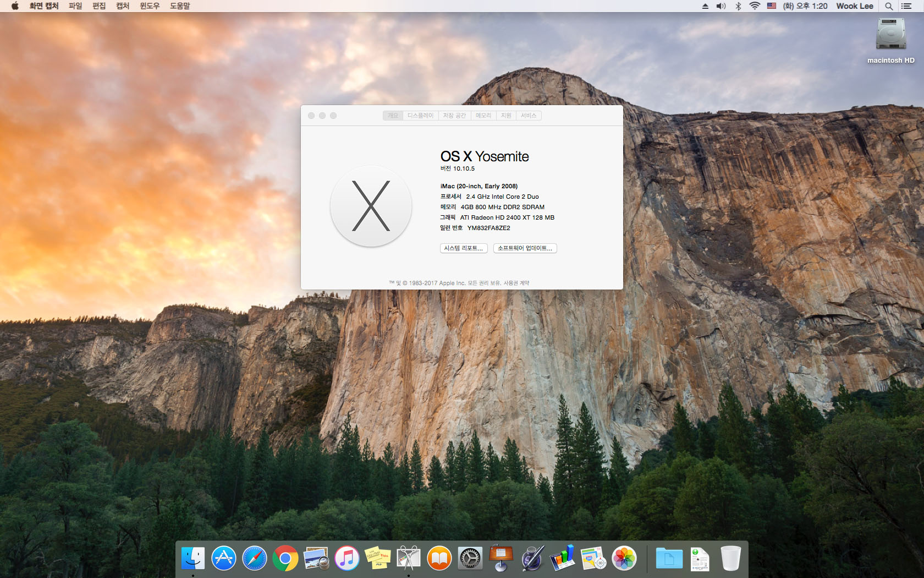924x578 pixels.
Task: Click the 소프트웨어 업데이트... button
Action: (525, 248)
